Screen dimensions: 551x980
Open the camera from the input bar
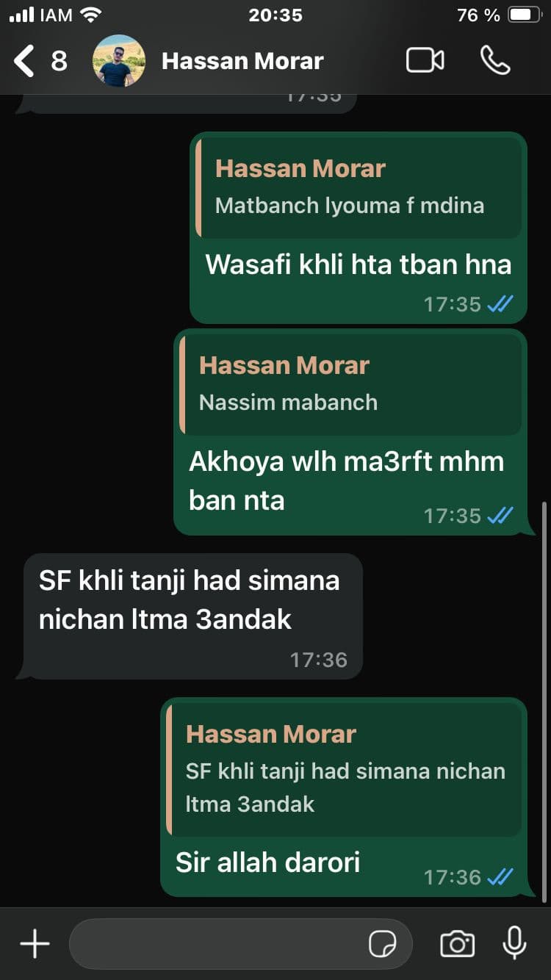457,944
